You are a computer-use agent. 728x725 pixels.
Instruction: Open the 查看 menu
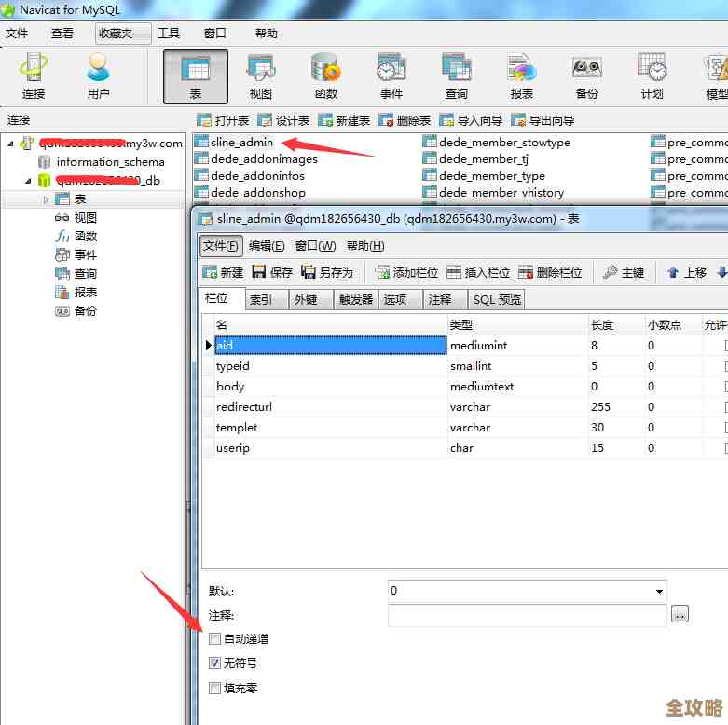tap(62, 34)
